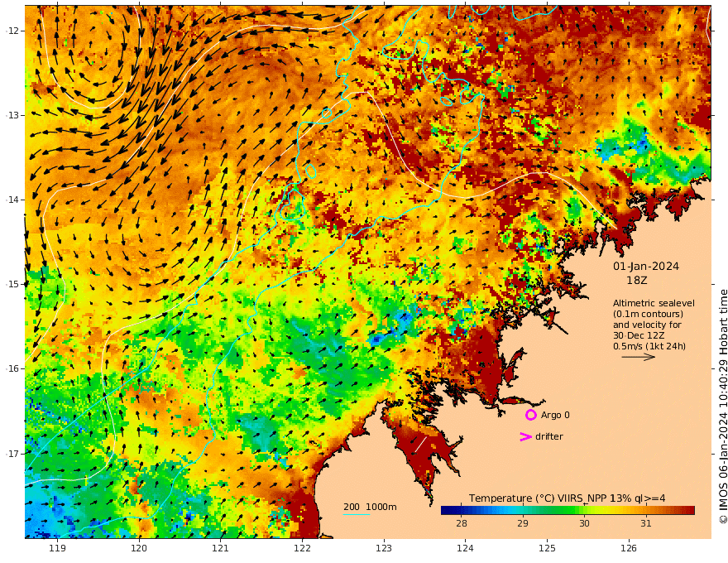
Task: Click latitude axis label -16
Action: point(12,368)
